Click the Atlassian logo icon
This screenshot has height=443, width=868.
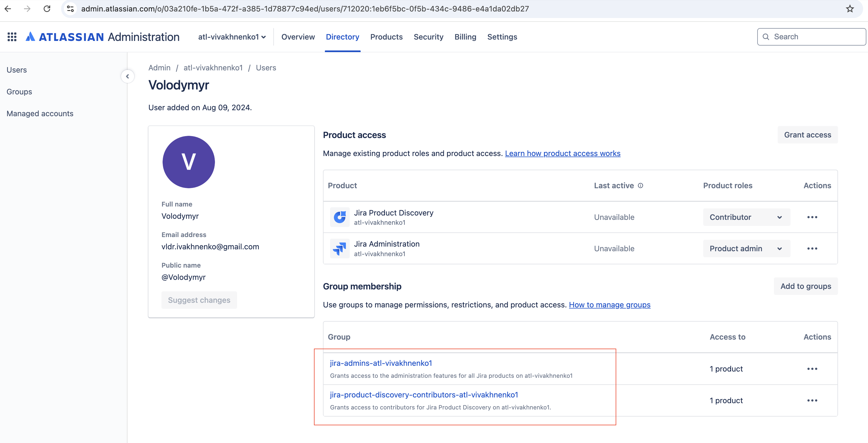[x=30, y=36]
